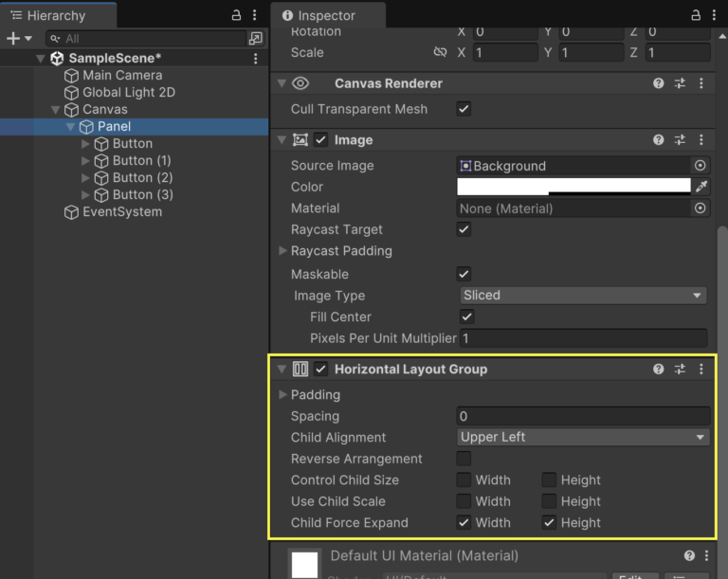Open the Source Image object picker
Image resolution: width=728 pixels, height=579 pixels.
(x=701, y=166)
